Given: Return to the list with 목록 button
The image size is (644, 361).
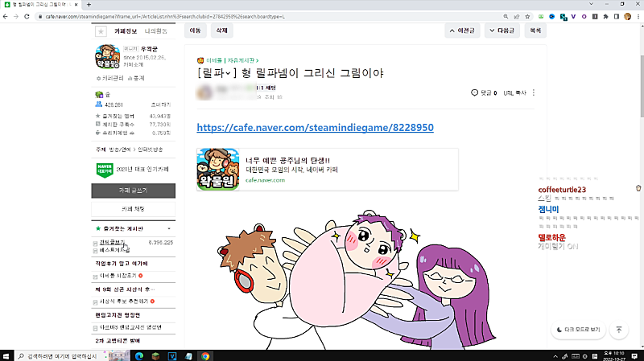Looking at the screenshot, I should click(535, 31).
